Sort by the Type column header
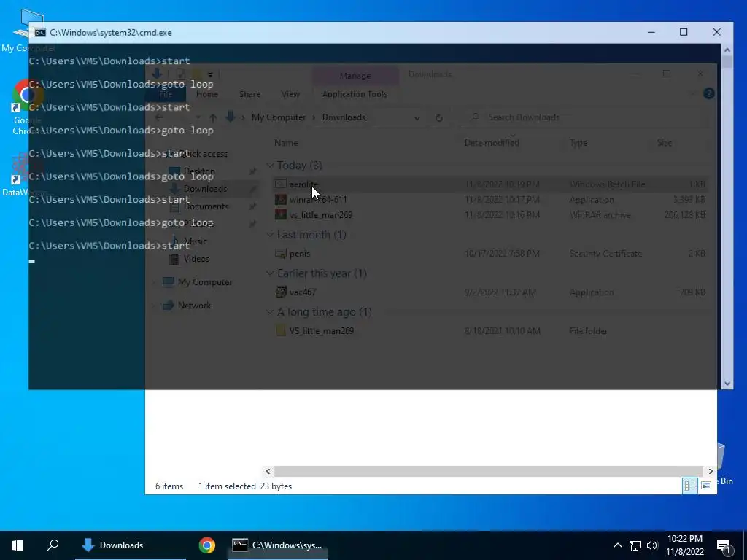 pos(578,143)
